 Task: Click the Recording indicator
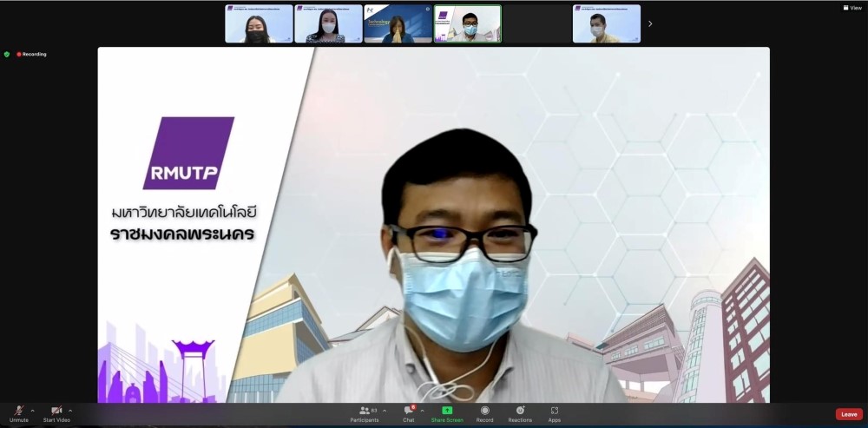point(31,55)
